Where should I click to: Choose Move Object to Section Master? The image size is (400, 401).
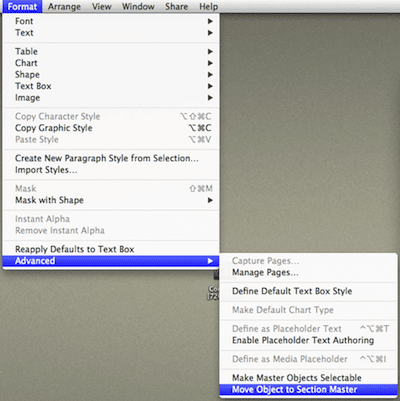point(309,389)
